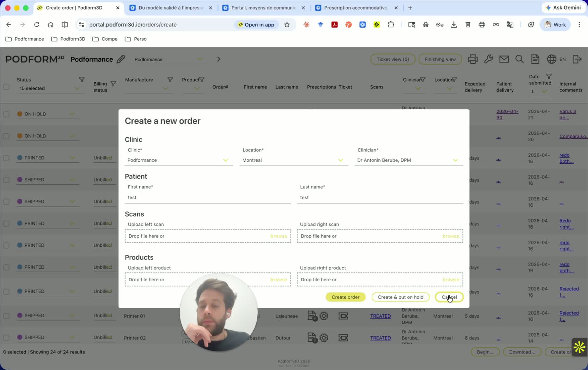Filter by Location funnel icon
588x370 pixels.
[454, 79]
